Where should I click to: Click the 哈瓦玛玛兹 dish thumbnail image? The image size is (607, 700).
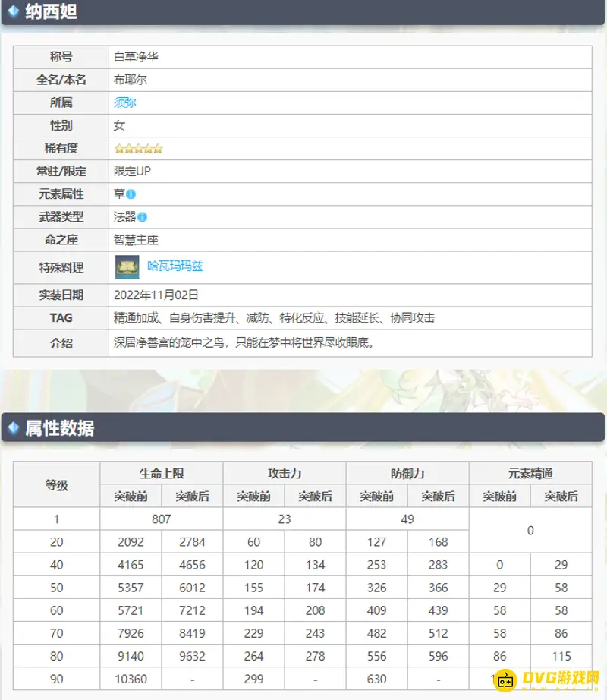click(127, 266)
